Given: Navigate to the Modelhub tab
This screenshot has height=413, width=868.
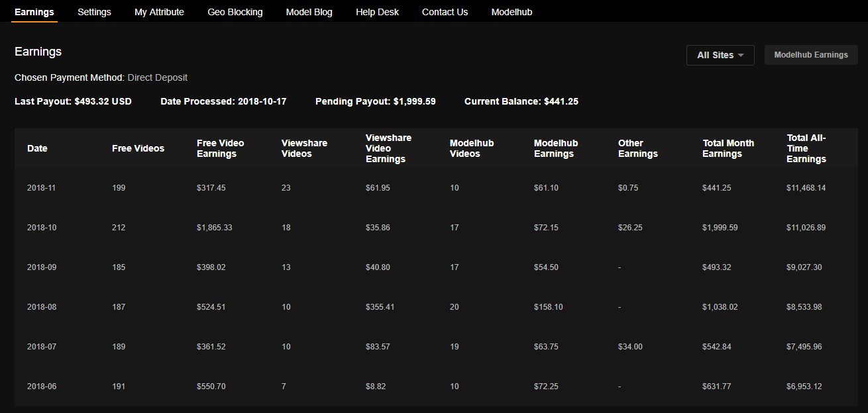Looking at the screenshot, I should click(512, 12).
